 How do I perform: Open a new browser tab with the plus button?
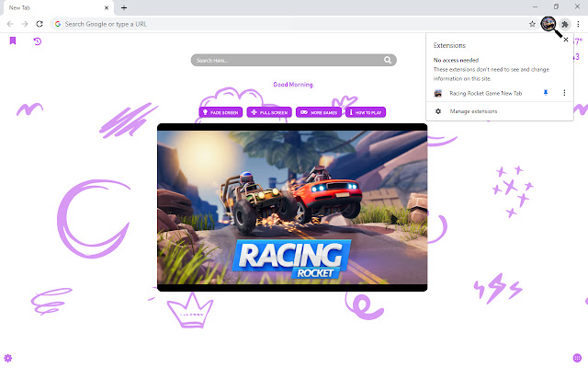point(124,7)
